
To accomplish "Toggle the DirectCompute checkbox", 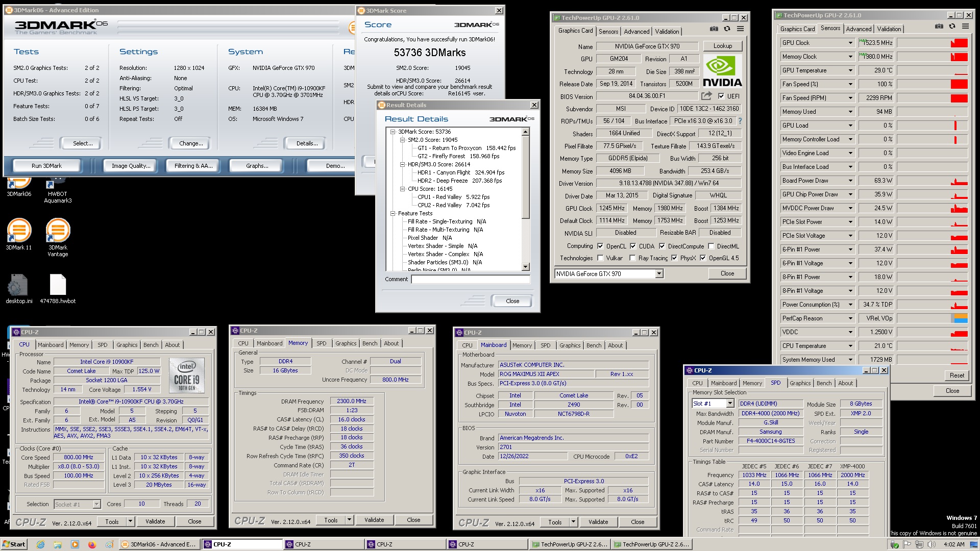I will [x=662, y=246].
